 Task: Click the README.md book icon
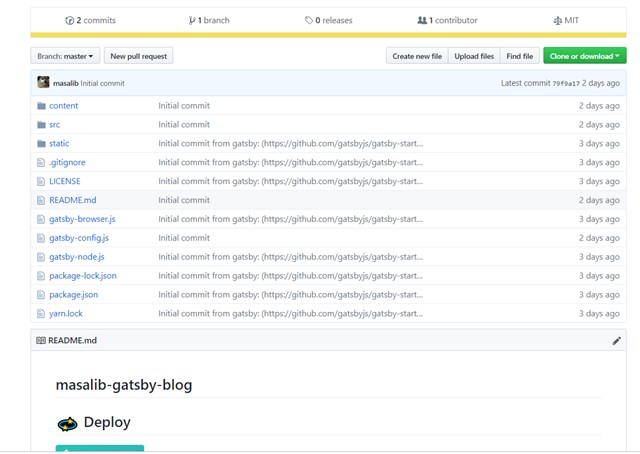pos(41,340)
